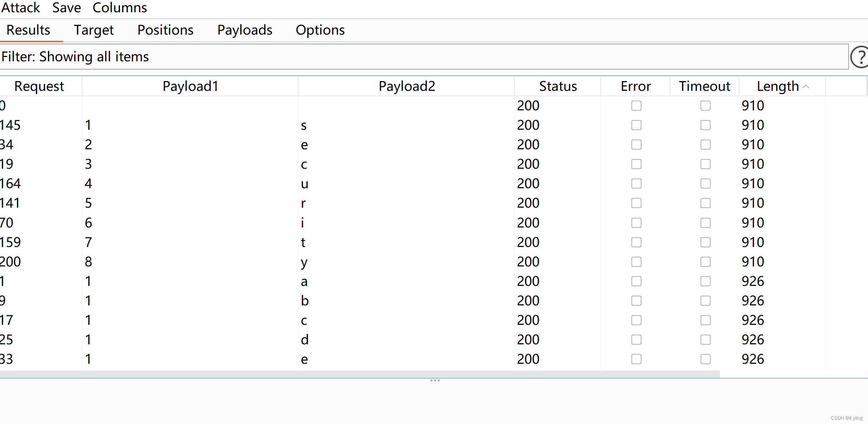Image resolution: width=868 pixels, height=424 pixels.
Task: Open the Columns menu
Action: (x=120, y=8)
